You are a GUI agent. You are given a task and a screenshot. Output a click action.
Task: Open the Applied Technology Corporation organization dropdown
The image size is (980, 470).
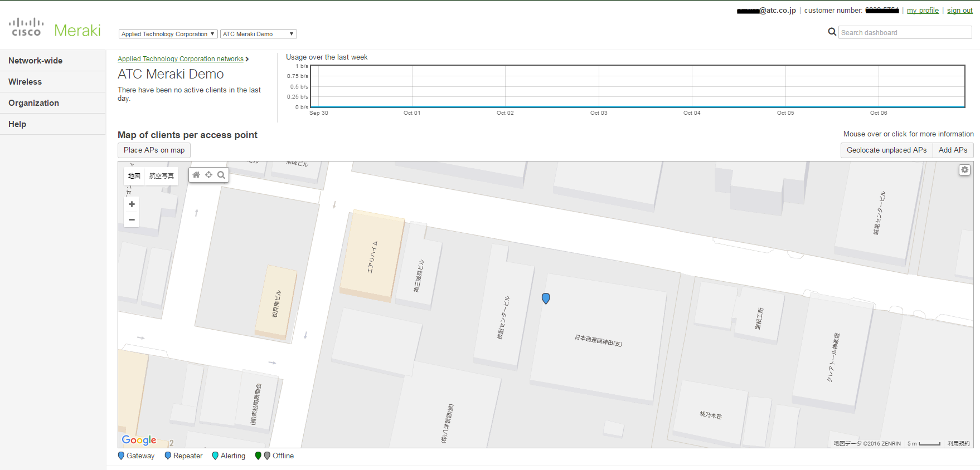168,34
